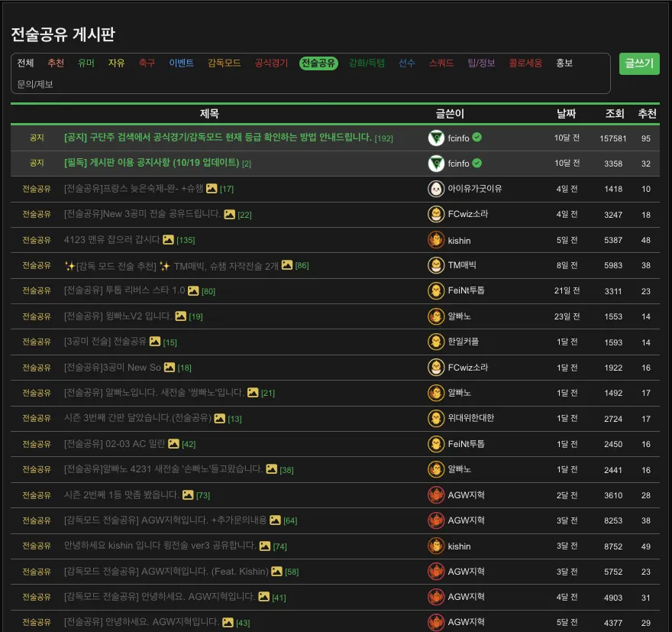Screen dimensions: 672x632
Task: Click comment count [135] on 4123 맨유 post
Action: click(186, 241)
